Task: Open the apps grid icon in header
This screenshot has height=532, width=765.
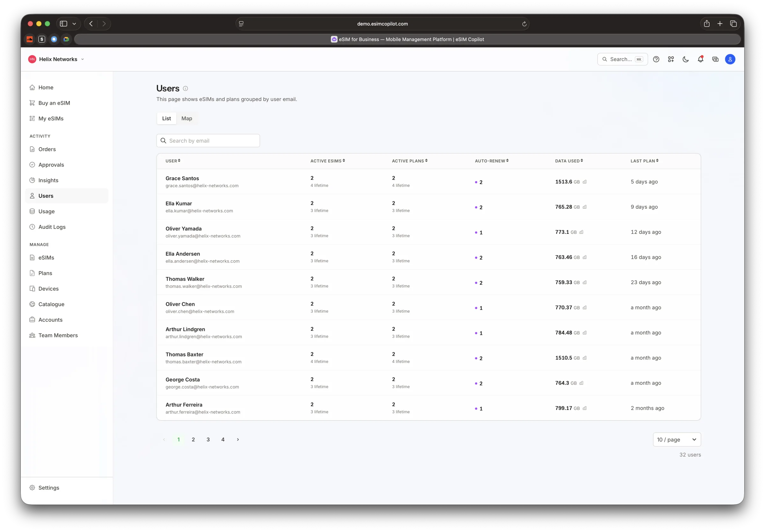Action: click(x=671, y=59)
